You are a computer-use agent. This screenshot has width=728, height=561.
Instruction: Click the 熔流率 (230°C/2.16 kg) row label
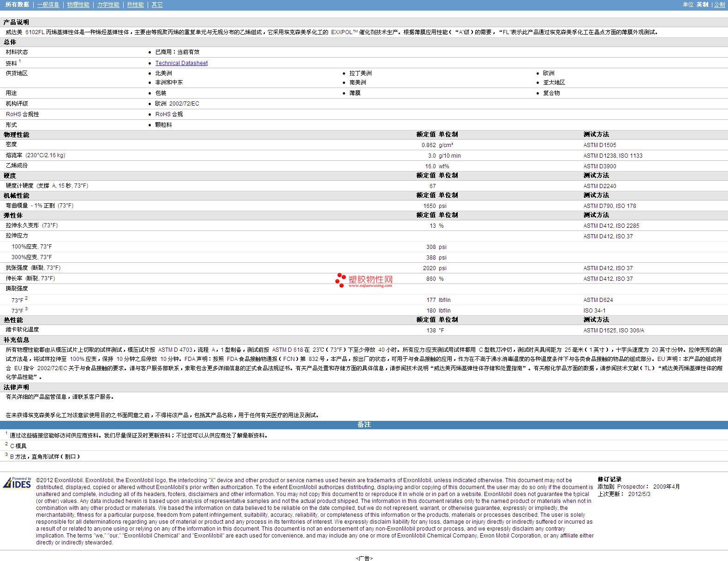point(36,155)
